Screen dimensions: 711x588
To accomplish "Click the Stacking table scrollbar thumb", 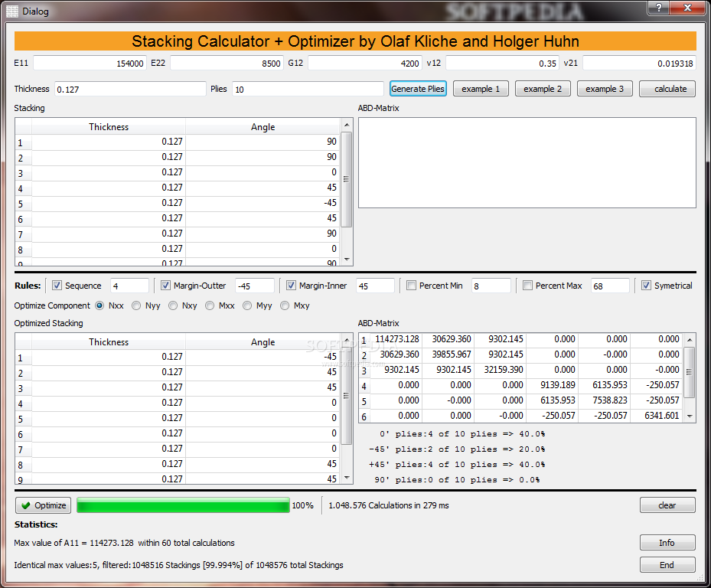I will tap(347, 178).
